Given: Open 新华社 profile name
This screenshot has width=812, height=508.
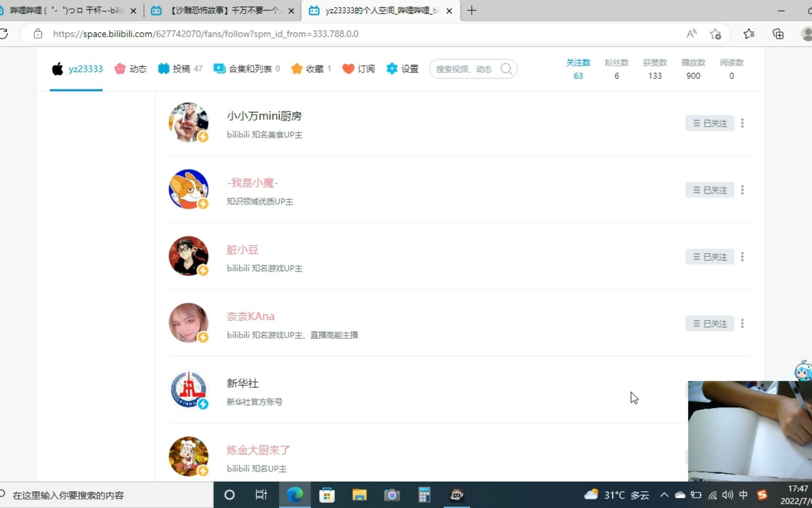Looking at the screenshot, I should click(242, 383).
